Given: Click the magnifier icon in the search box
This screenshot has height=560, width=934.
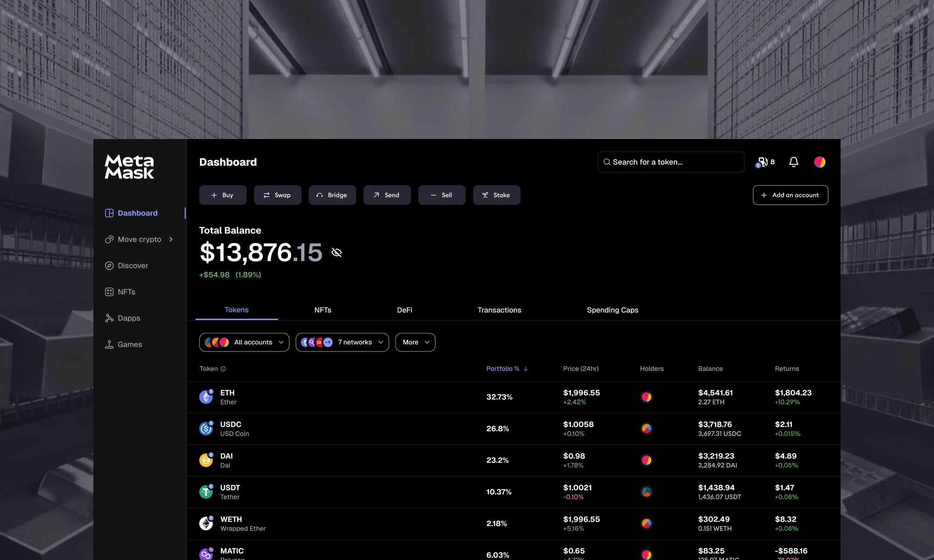Looking at the screenshot, I should click(x=607, y=162).
